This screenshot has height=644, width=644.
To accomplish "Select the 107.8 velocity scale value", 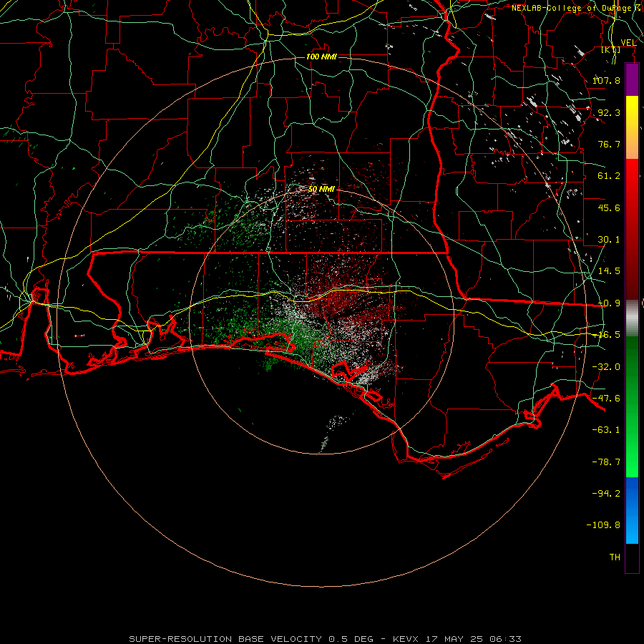I will click(x=606, y=80).
